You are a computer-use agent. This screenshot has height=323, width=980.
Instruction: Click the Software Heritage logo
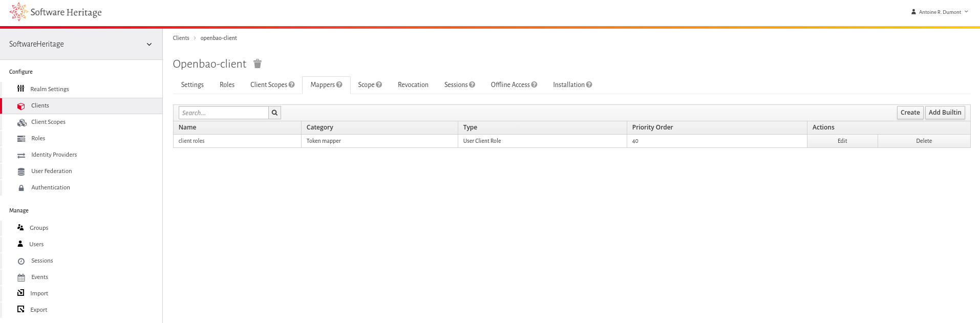[x=55, y=12]
